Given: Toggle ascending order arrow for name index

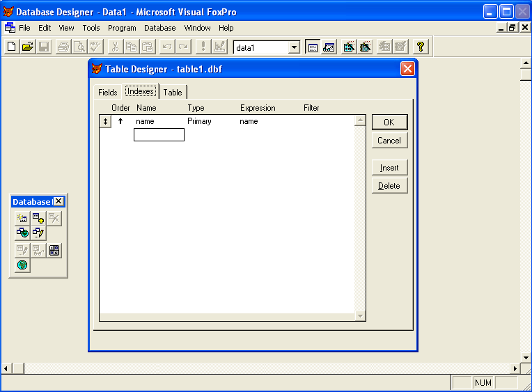Looking at the screenshot, I should tap(120, 121).
